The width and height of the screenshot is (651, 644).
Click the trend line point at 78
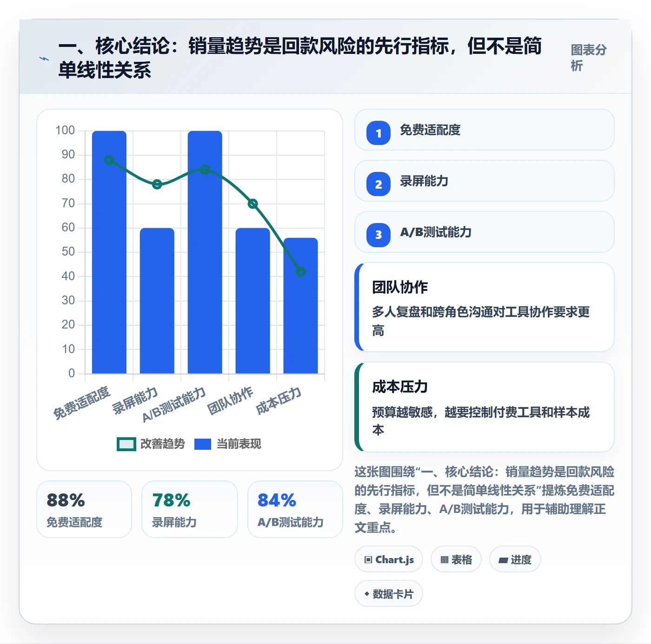point(157,184)
